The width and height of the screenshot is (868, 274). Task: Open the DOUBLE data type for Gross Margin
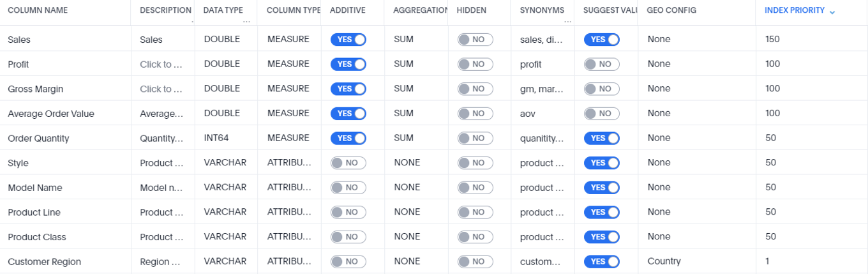221,89
